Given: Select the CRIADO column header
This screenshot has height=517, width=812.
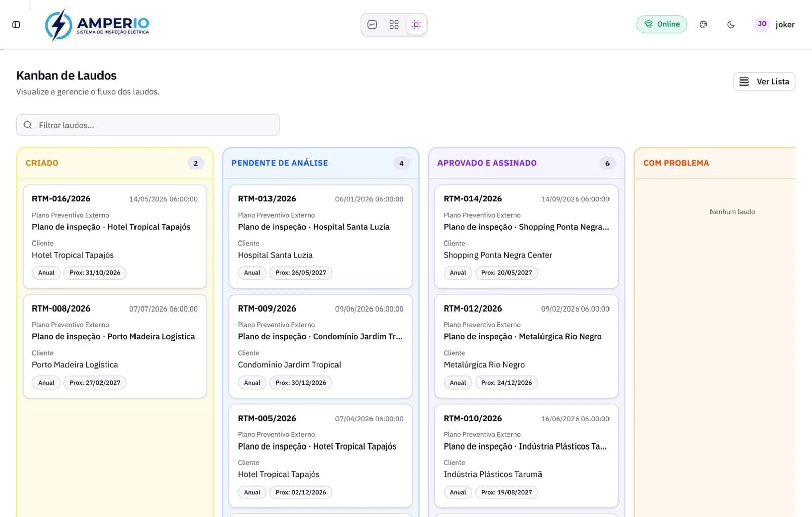Looking at the screenshot, I should (x=42, y=163).
